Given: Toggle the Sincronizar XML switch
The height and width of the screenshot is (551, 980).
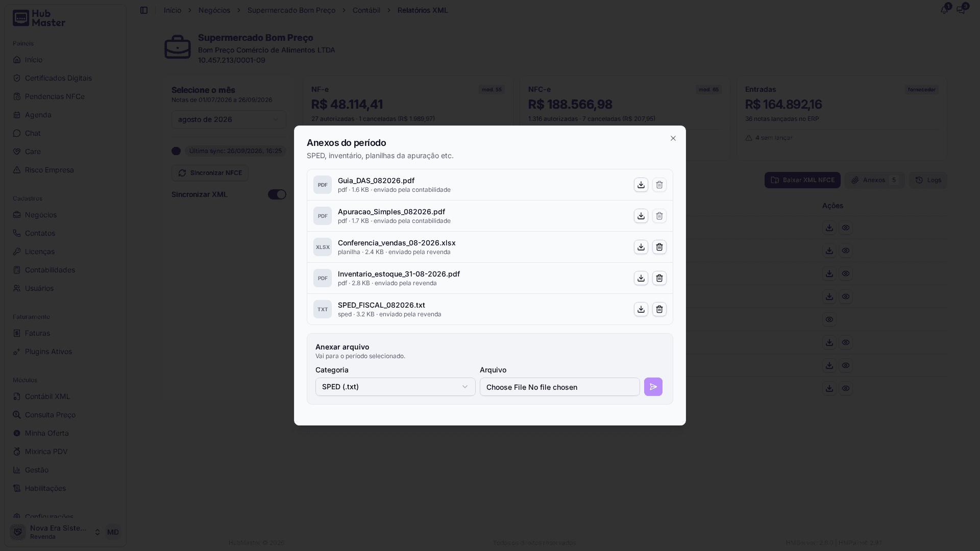Looking at the screenshot, I should [x=277, y=194].
